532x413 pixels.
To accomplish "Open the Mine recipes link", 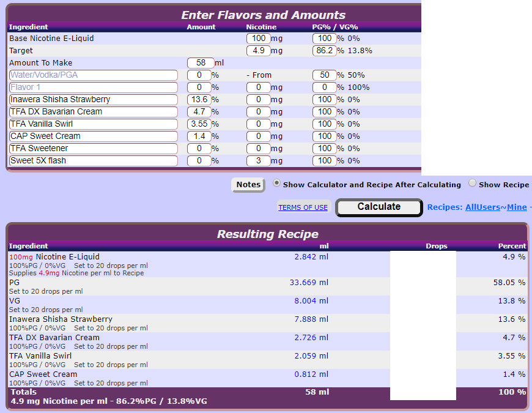I will pos(517,207).
